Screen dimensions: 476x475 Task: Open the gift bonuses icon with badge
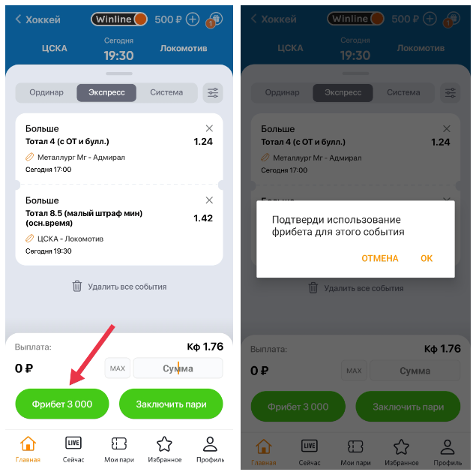click(215, 20)
